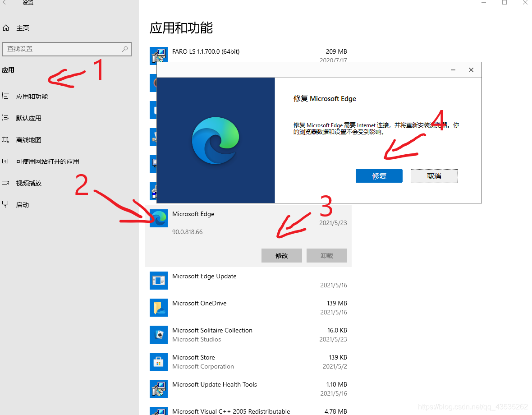The width and height of the screenshot is (532, 415).
Task: Select the FARO LS 1.1.700.0 (64bit) entry
Action: click(x=248, y=54)
